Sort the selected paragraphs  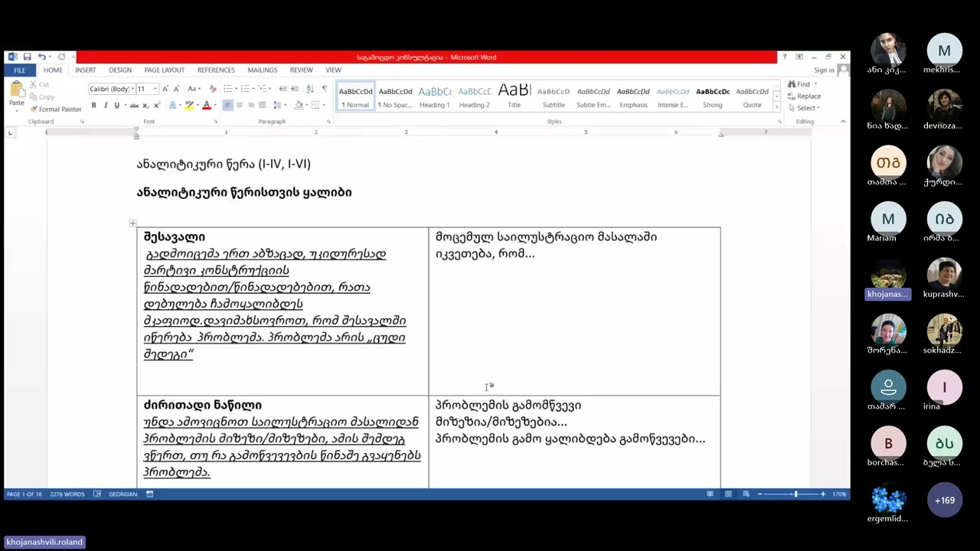(x=310, y=89)
